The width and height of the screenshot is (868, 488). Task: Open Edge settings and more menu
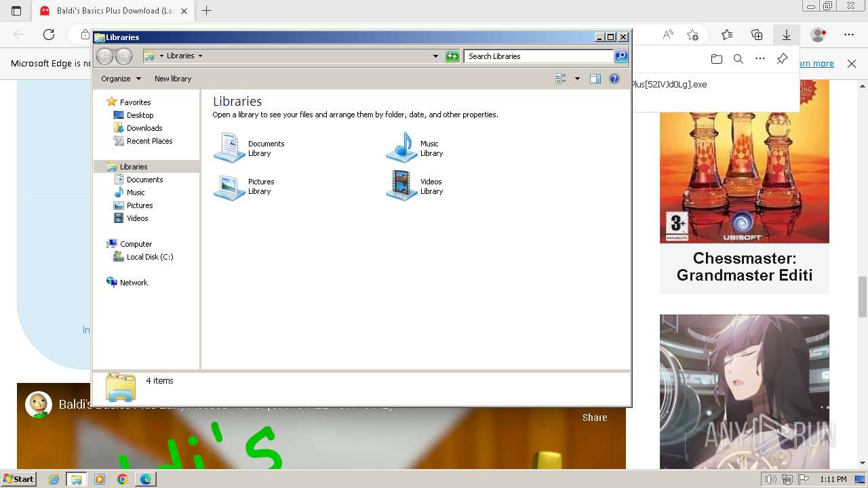click(849, 35)
